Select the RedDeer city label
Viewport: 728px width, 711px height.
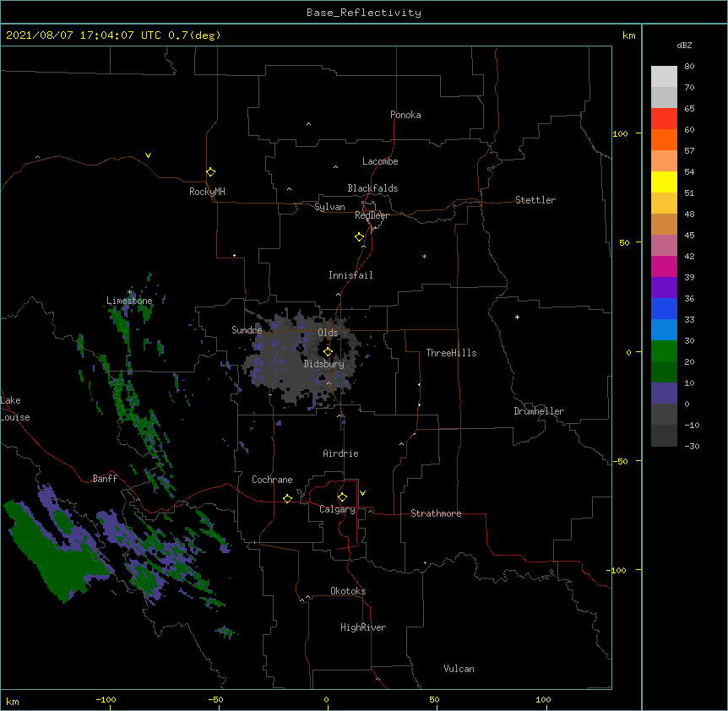tap(372, 215)
